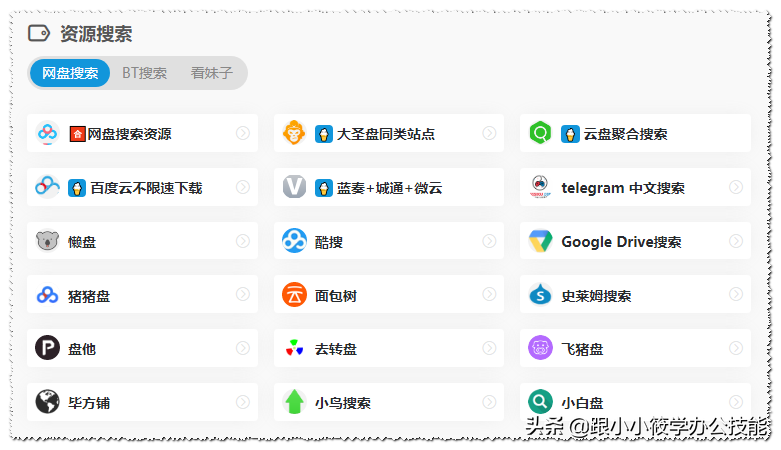The image size is (781, 450).
Task: Click the arrow chevron on 猪猪盘 card
Action: (x=243, y=295)
